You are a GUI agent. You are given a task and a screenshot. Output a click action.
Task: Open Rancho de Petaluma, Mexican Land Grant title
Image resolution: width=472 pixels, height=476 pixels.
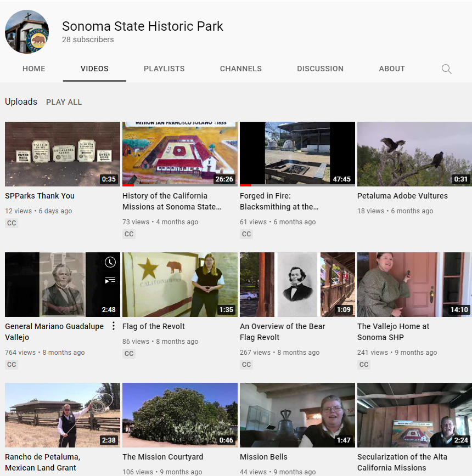[42, 462]
